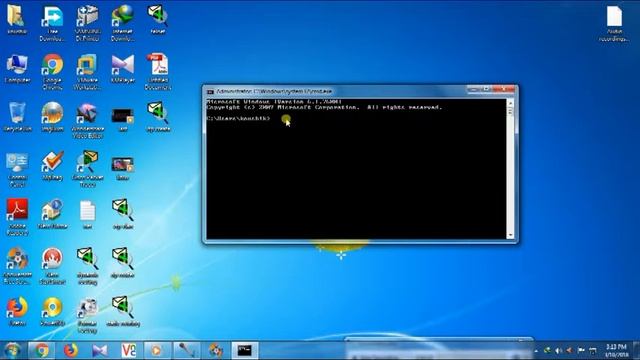Click the Action Center flag tray icon

coord(581,350)
